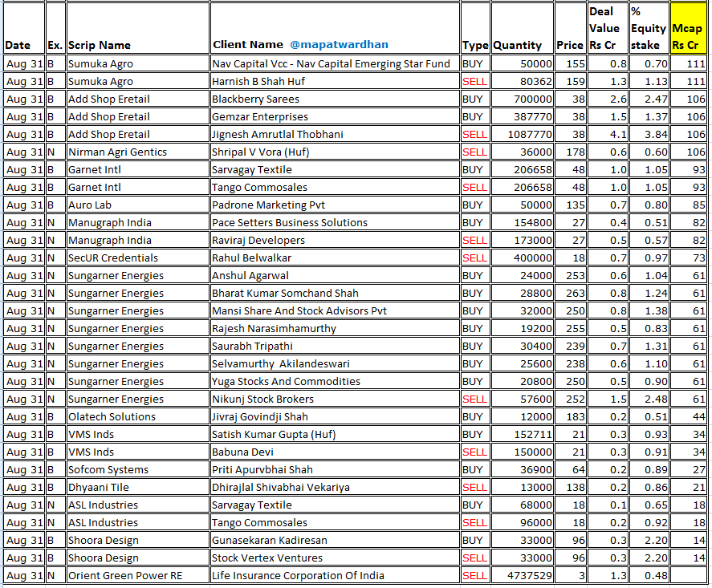Click Harnish B Shah Huf cell
This screenshot has height=588, width=712.
click(335, 81)
